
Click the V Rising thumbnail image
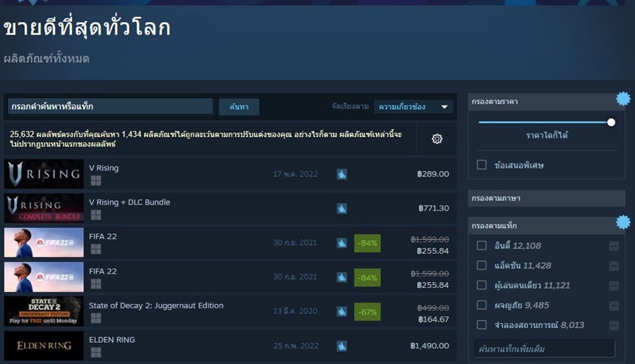pyautogui.click(x=44, y=174)
